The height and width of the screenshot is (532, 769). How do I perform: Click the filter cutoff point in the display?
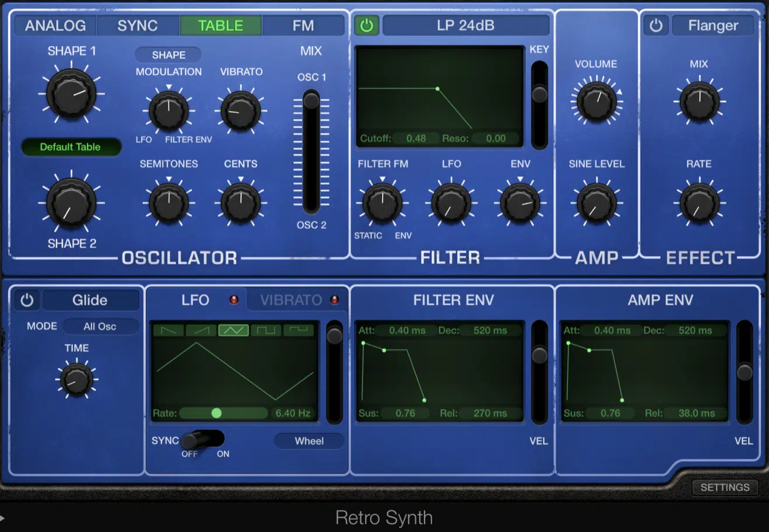(438, 89)
